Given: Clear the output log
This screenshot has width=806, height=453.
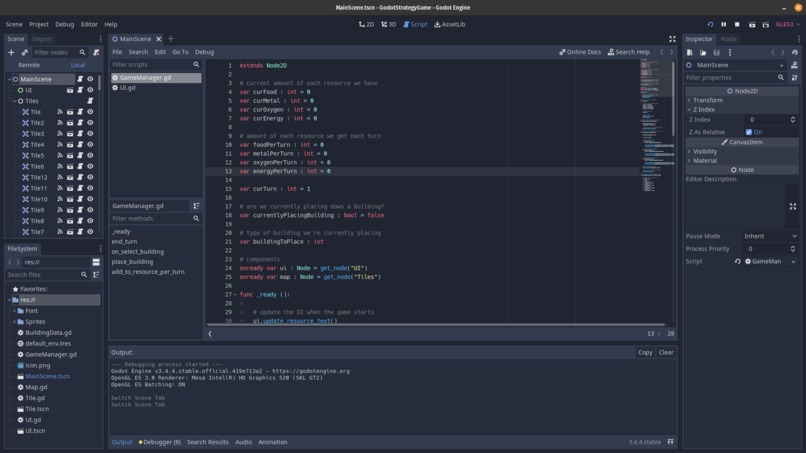Looking at the screenshot, I should pos(666,352).
